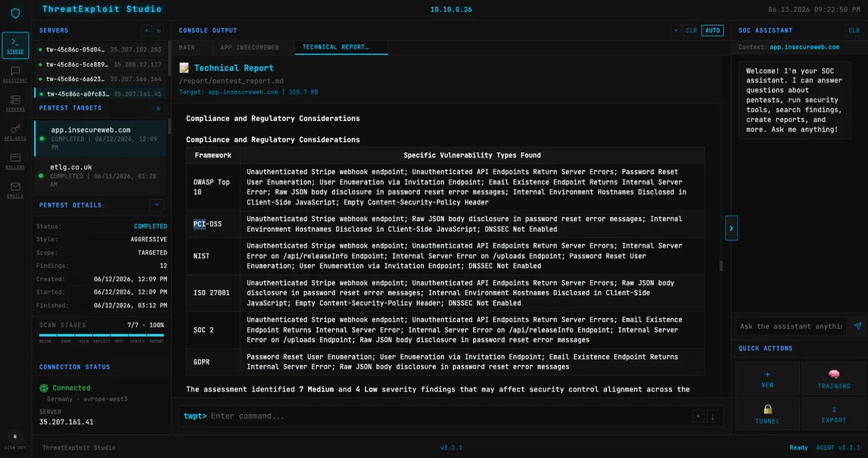Click the Ready status in footer
This screenshot has height=458, width=868.
pos(799,447)
